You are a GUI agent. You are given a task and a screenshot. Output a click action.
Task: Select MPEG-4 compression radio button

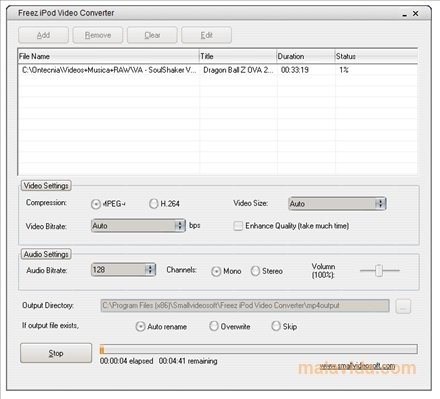click(96, 204)
